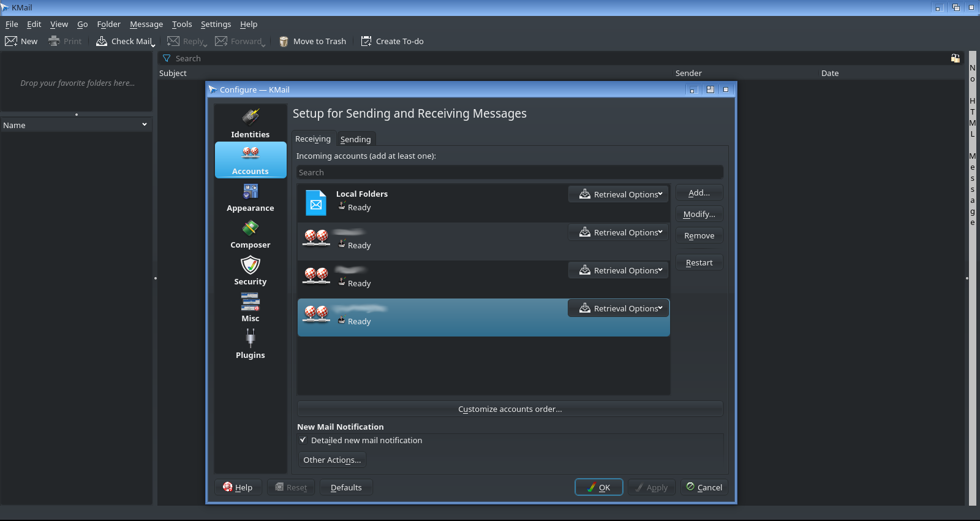980x521 pixels.
Task: Open the Tools menu
Action: (x=182, y=24)
